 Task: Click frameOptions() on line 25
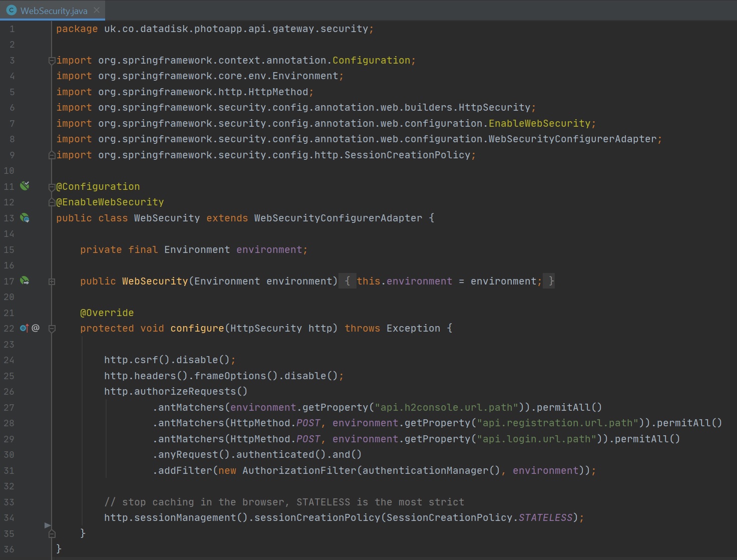coord(236,376)
